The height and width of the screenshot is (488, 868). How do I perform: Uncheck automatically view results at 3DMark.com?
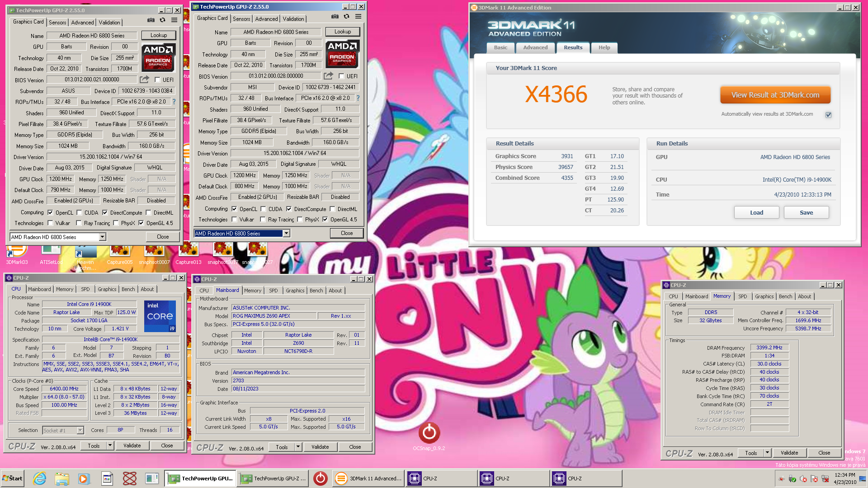click(x=829, y=115)
